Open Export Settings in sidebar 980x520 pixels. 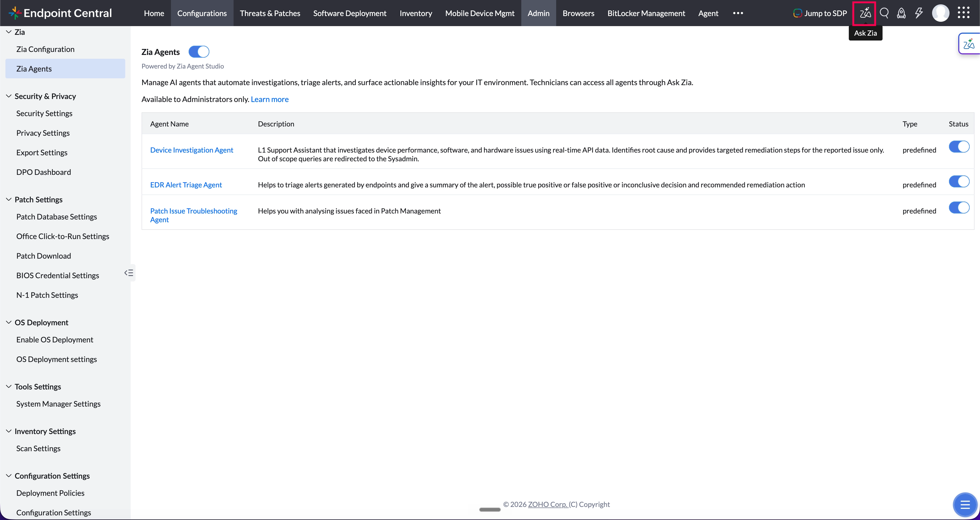[65, 152]
